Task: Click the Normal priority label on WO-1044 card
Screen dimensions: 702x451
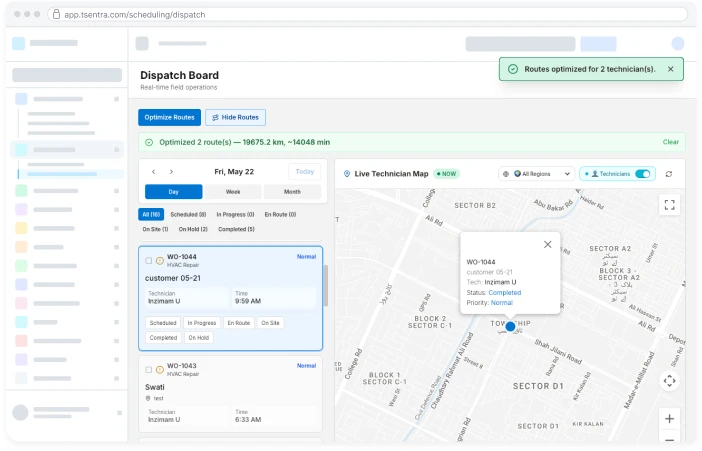Action: click(x=306, y=257)
